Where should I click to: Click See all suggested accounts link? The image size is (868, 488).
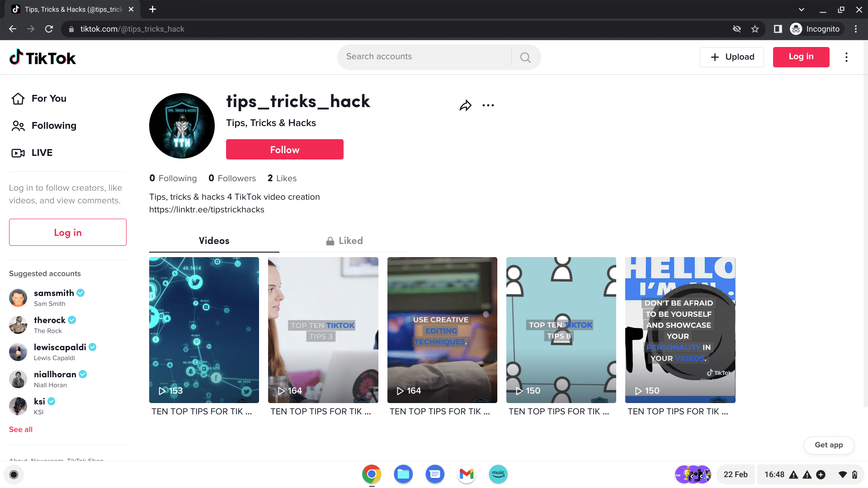21,430
